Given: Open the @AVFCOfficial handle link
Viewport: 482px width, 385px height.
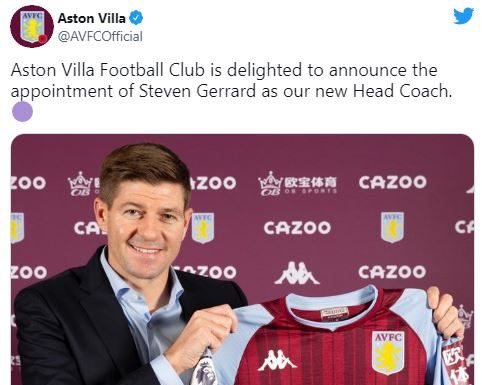Looking at the screenshot, I should 100,36.
